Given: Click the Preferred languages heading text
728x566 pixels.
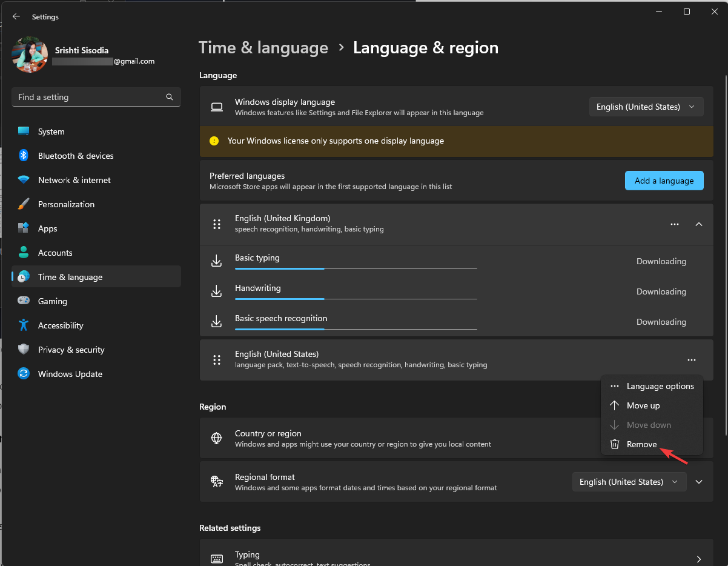Looking at the screenshot, I should [247, 176].
